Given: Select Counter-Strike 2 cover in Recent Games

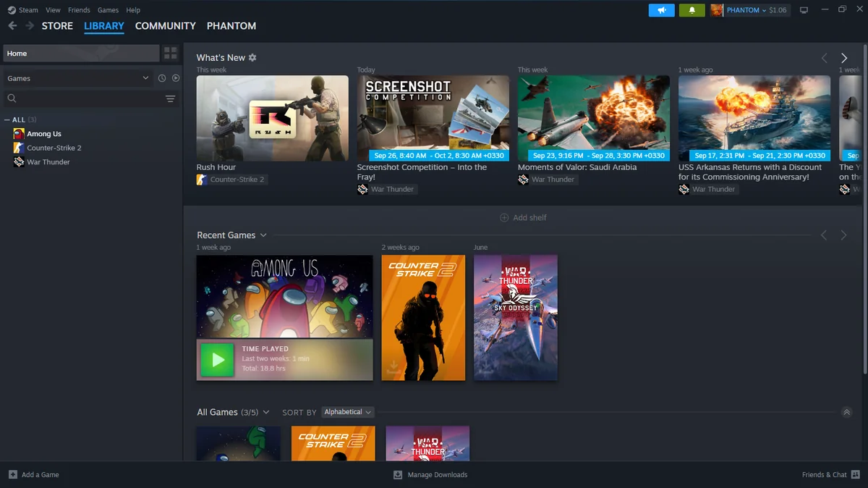Looking at the screenshot, I should [x=423, y=317].
